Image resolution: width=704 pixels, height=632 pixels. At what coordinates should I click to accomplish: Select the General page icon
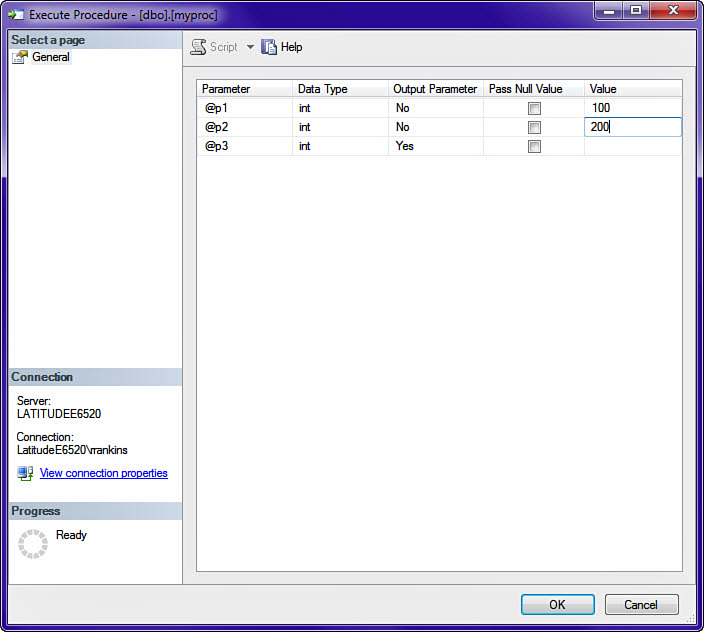click(x=20, y=58)
